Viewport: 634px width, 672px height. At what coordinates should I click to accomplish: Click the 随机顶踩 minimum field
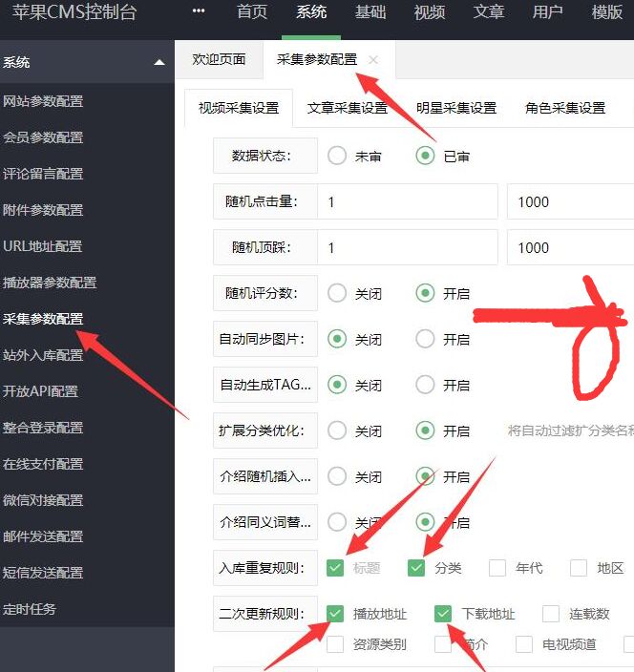408,247
